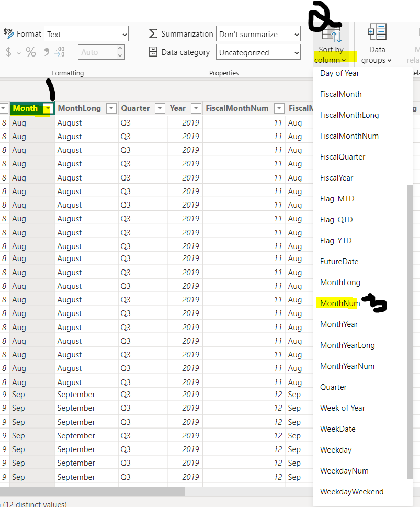Click the Data category icon

click(153, 52)
